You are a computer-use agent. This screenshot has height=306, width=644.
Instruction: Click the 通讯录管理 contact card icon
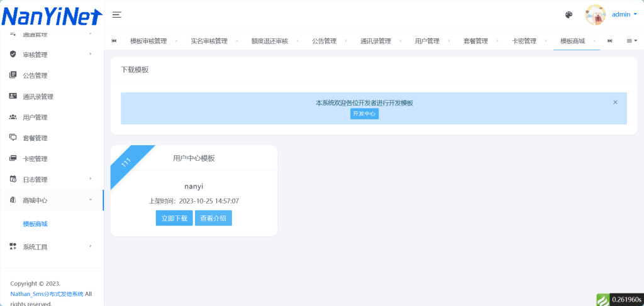pos(13,96)
